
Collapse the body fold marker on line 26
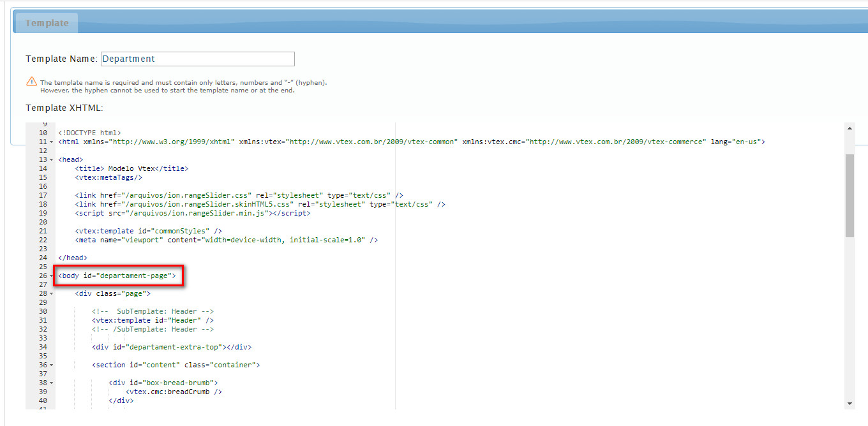pyautogui.click(x=50, y=275)
